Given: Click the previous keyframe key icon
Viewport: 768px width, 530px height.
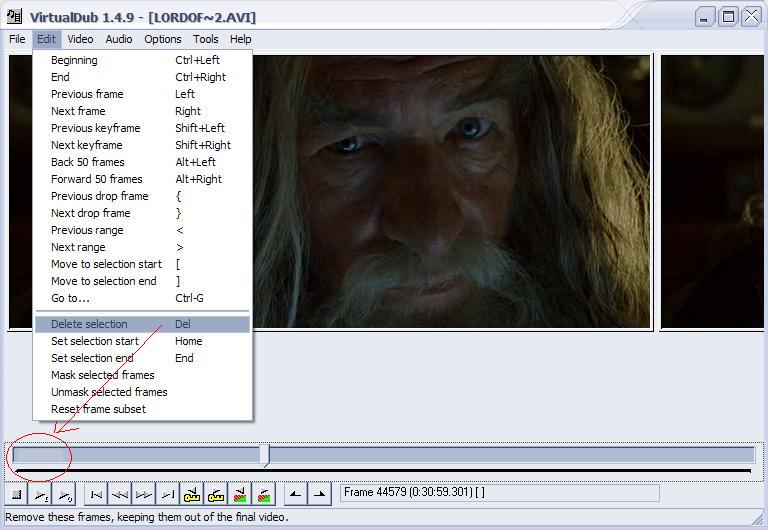Looking at the screenshot, I should 192,494.
